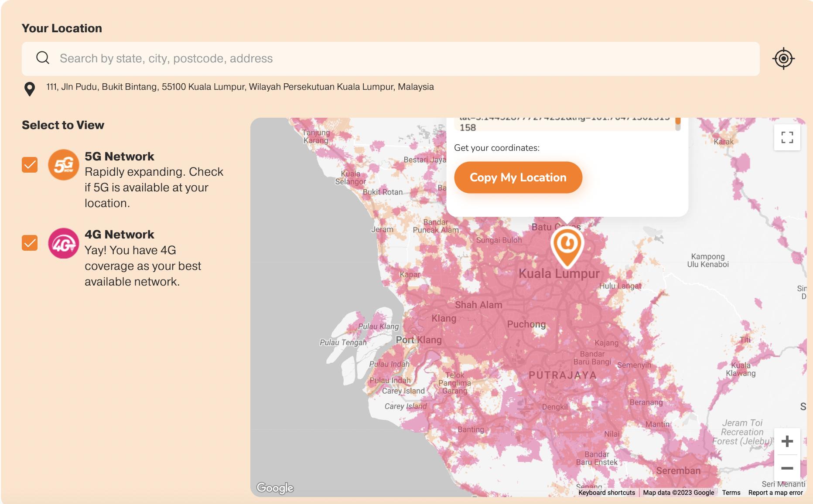Click the 4G Network badge icon

pos(64,243)
